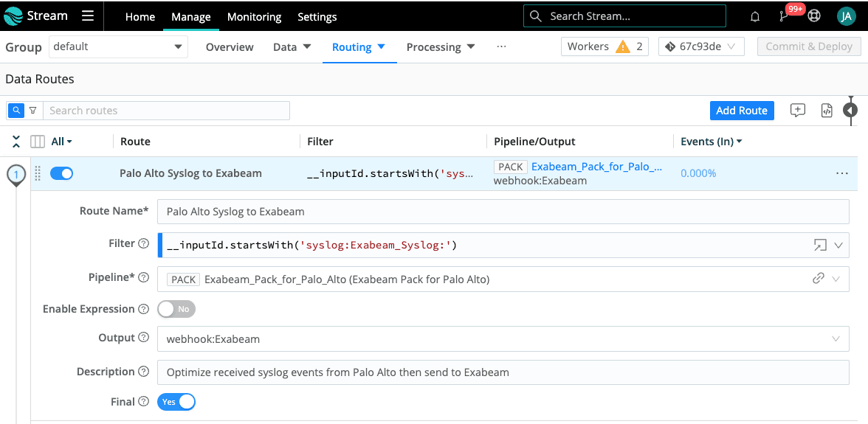Switch to the Monitoring tab

(254, 17)
